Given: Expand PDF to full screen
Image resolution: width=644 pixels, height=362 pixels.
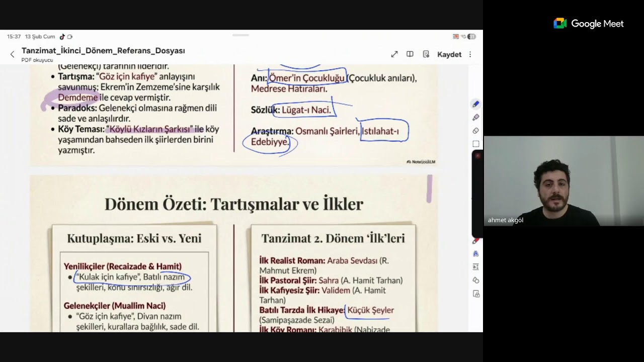Looking at the screenshot, I should 394,54.
